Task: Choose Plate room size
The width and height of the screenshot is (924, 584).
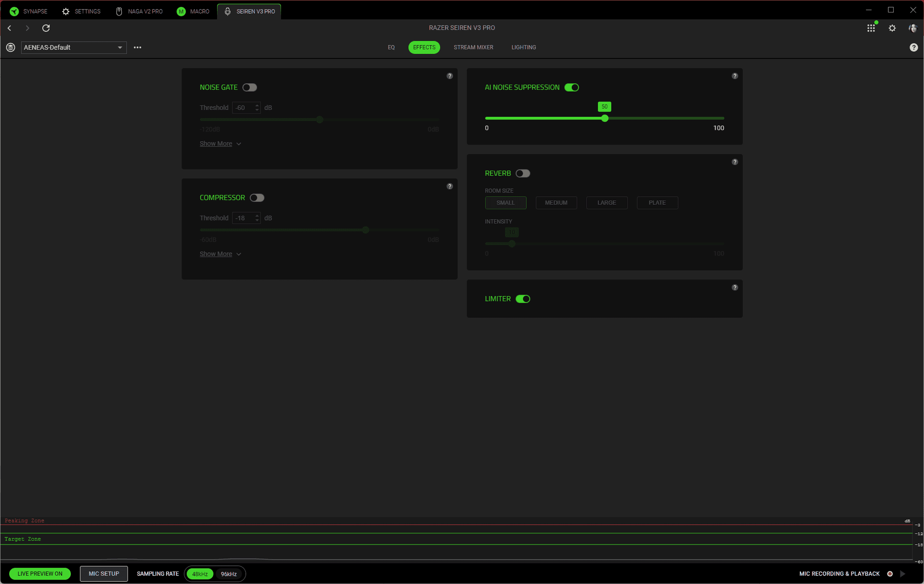Action: [657, 203]
